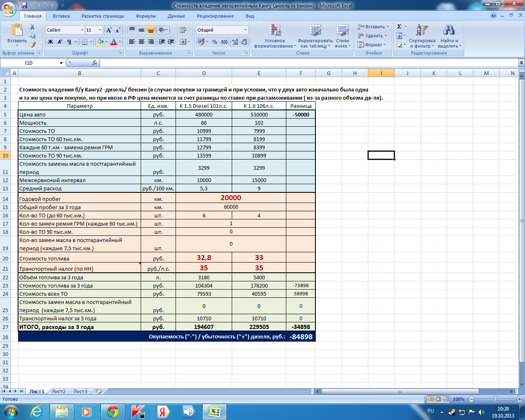Image resolution: width=525 pixels, height=420 pixels.
Task: Click the AutoSum sigma icon
Action: click(x=399, y=27)
